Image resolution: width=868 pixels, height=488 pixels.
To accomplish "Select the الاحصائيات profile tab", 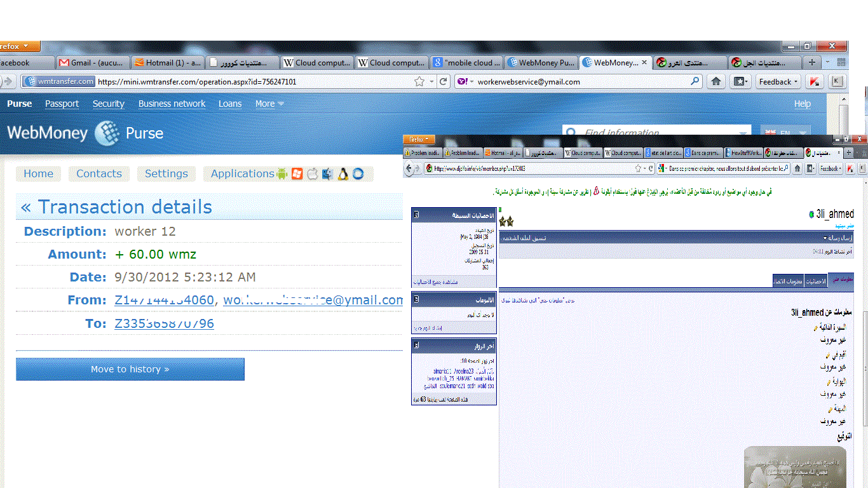I will tap(815, 280).
